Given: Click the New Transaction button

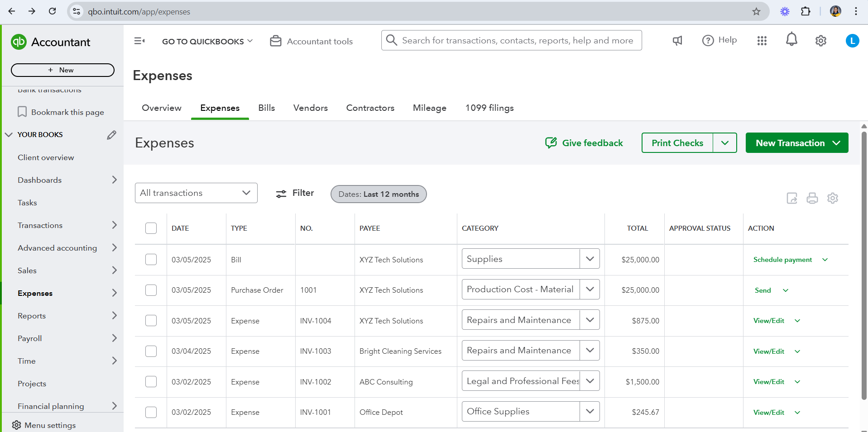Looking at the screenshot, I should 790,143.
